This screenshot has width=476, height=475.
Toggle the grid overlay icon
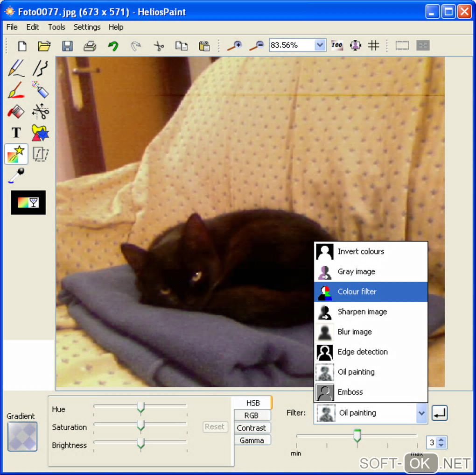373,45
